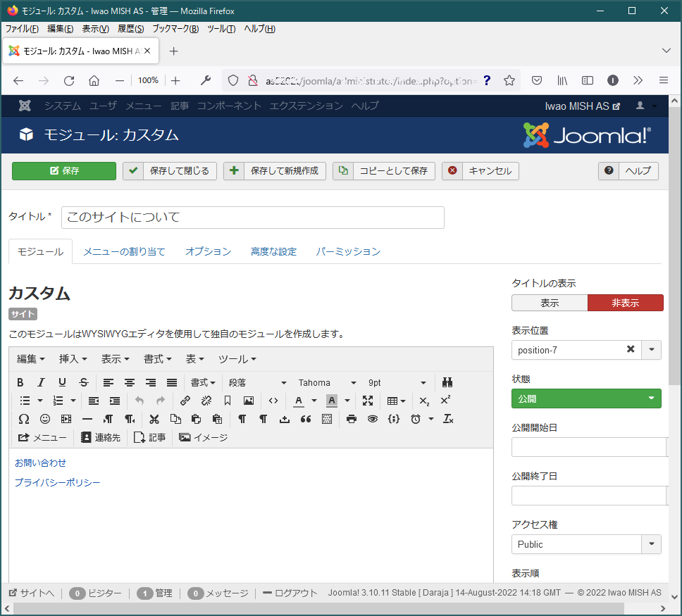Apply bold formatting in the editor
The width and height of the screenshot is (682, 616).
click(20, 382)
